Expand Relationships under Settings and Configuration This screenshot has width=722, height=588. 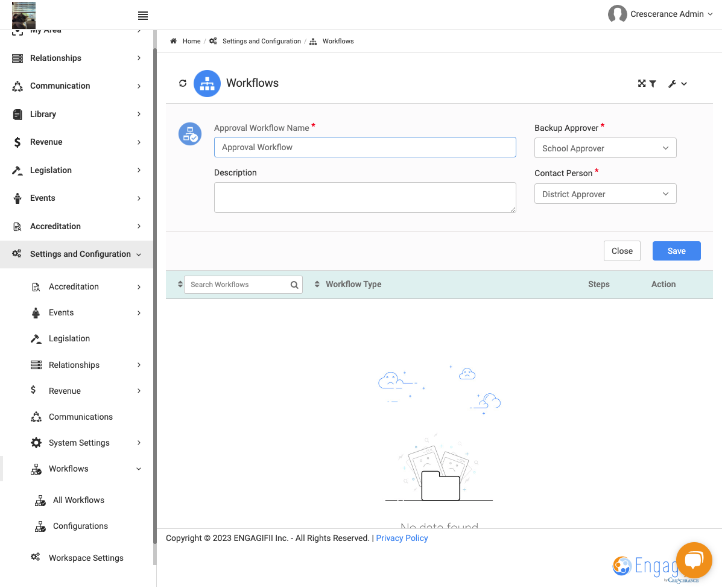[139, 365]
